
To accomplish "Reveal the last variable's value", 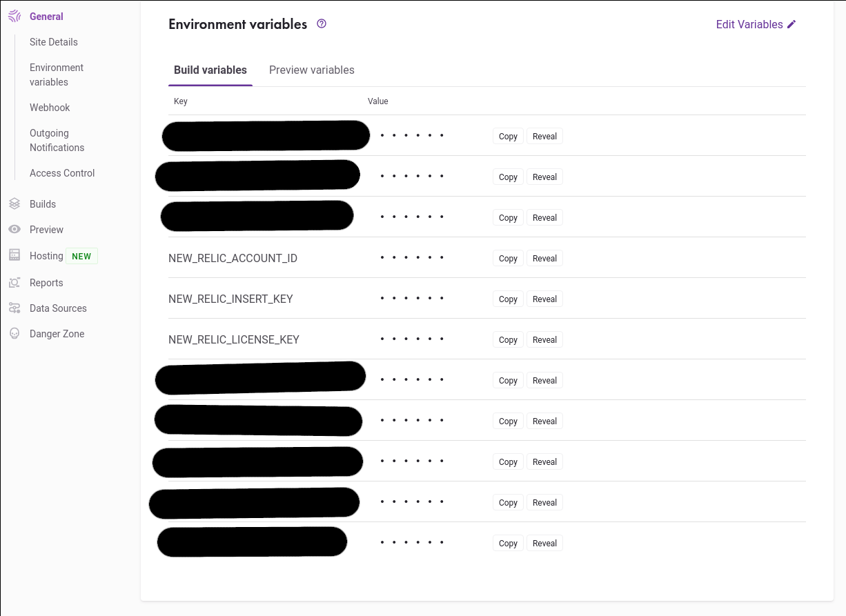I will [544, 544].
